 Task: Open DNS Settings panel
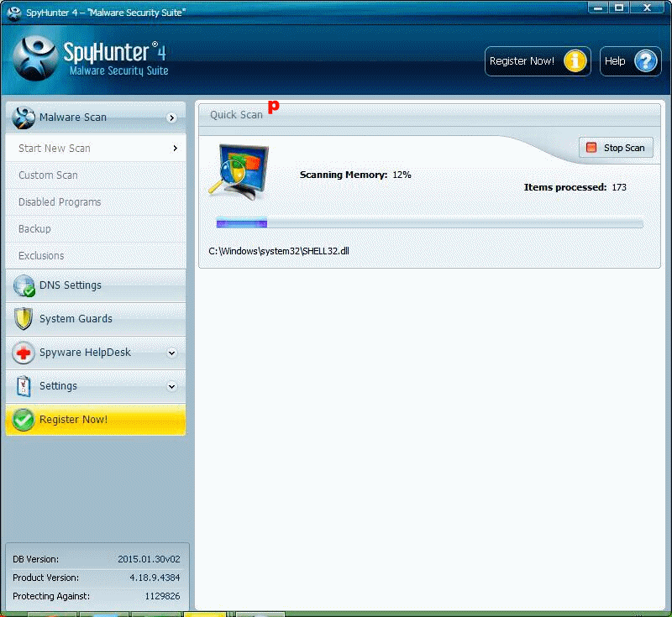tap(96, 285)
